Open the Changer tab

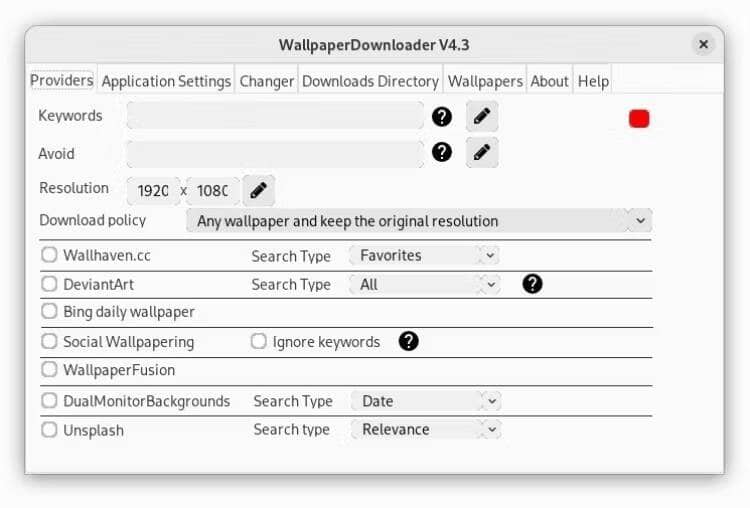coord(266,81)
